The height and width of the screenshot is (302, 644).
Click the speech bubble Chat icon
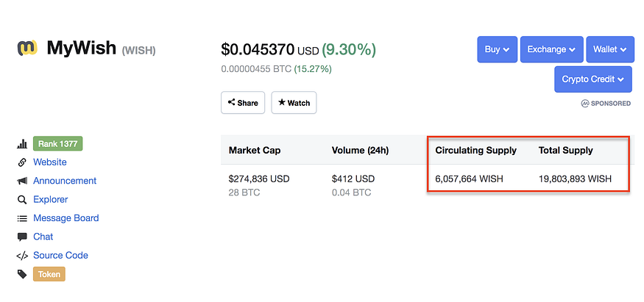[x=22, y=237]
